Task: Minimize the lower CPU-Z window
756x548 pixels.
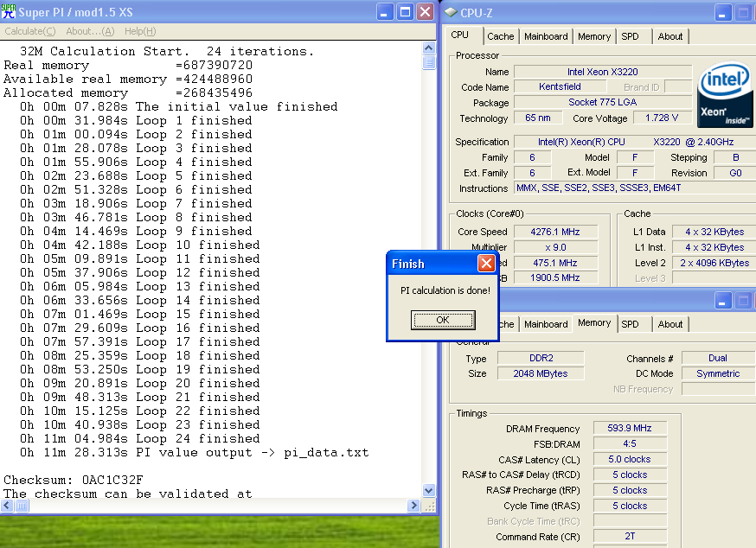Action: pos(722,301)
